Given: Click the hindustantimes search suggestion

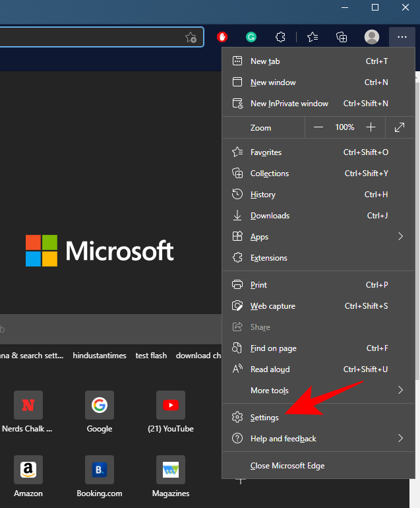Looking at the screenshot, I should [100, 356].
